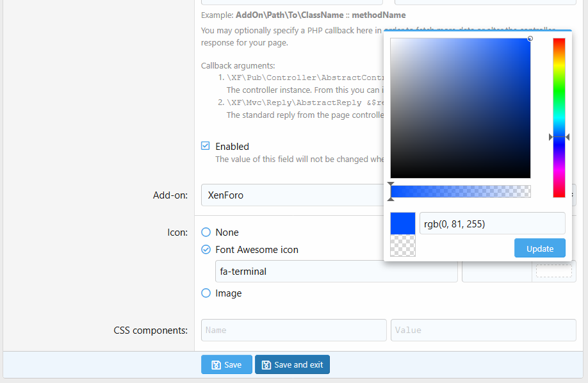This screenshot has height=383, width=588.
Task: Click the 'AddOn\Path\To\ClassName :: methodName' example text
Action: (320, 15)
